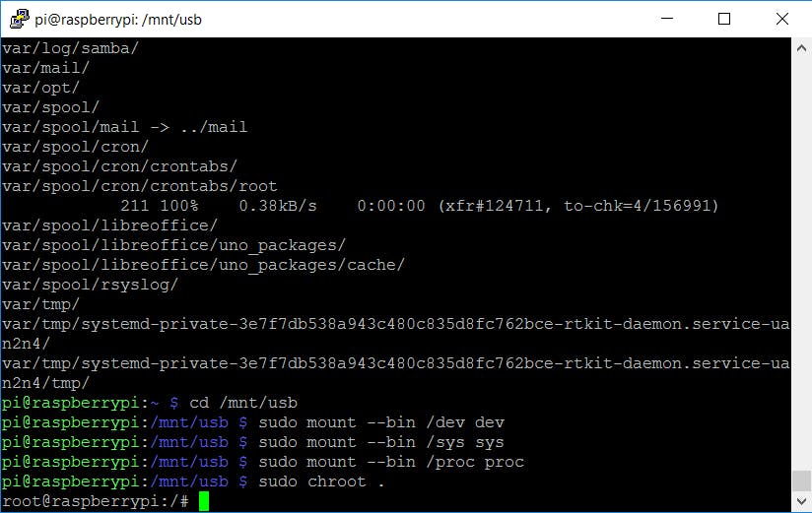Click the scrollbar down arrow
The height and width of the screenshot is (513, 812).
pos(801,502)
